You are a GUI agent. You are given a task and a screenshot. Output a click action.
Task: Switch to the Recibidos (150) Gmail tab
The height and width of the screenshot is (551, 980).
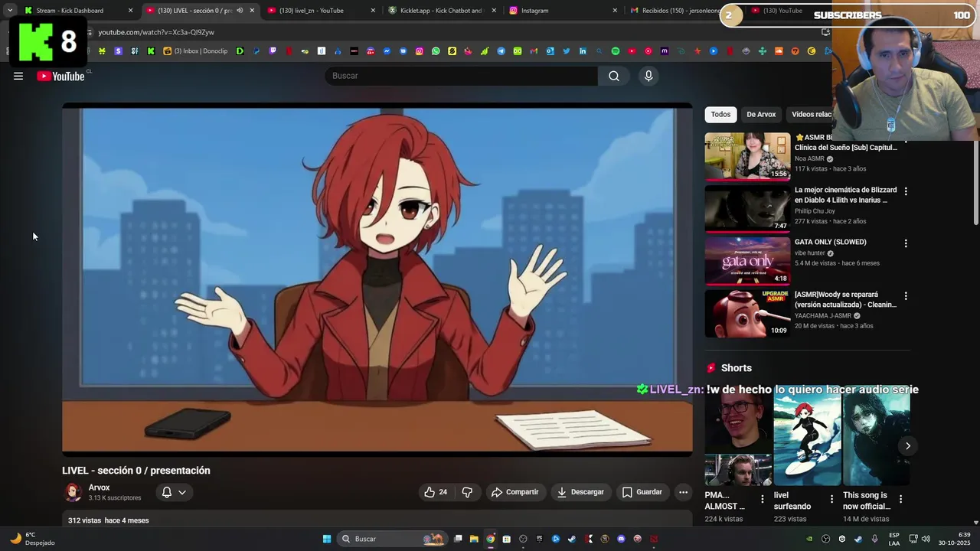[x=675, y=11]
